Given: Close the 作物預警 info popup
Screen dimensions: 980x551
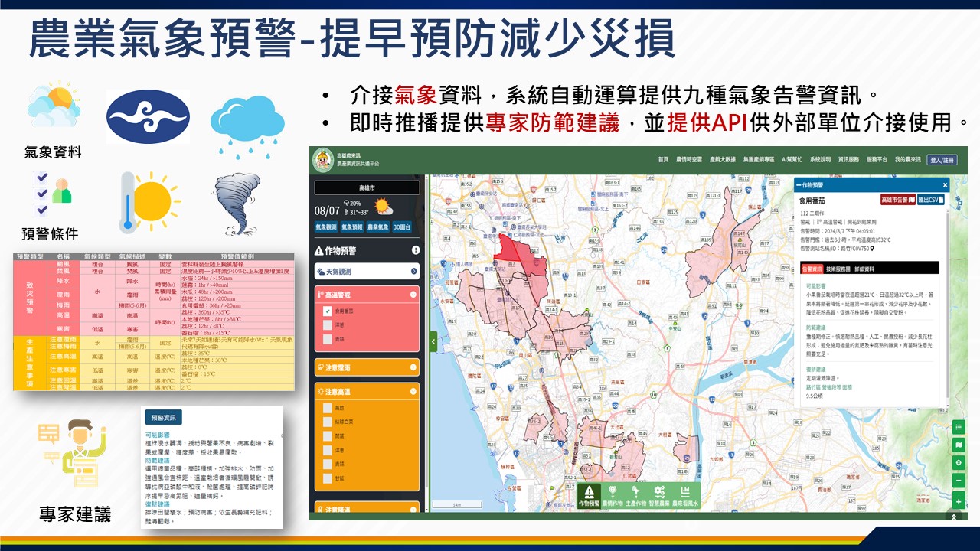Looking at the screenshot, I should (945, 185).
